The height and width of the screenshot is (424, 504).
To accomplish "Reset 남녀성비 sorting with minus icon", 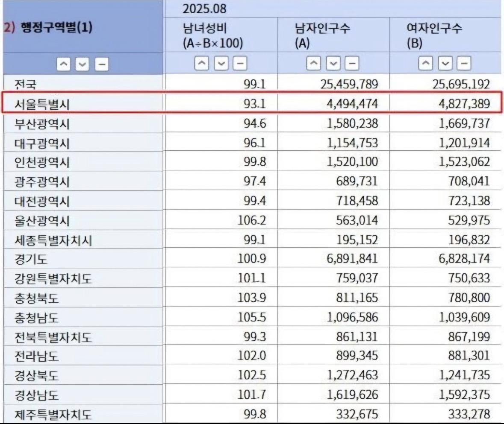I will click(x=241, y=64).
